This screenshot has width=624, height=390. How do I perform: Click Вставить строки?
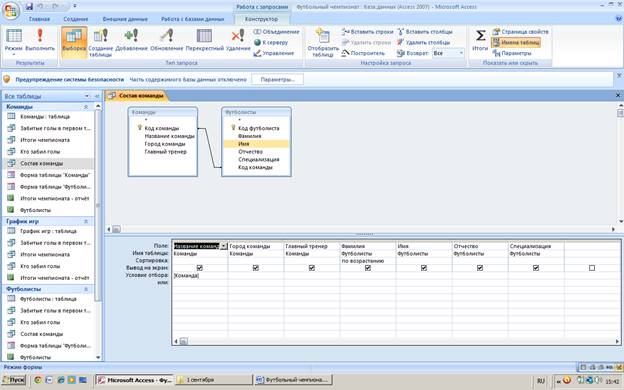coord(367,31)
